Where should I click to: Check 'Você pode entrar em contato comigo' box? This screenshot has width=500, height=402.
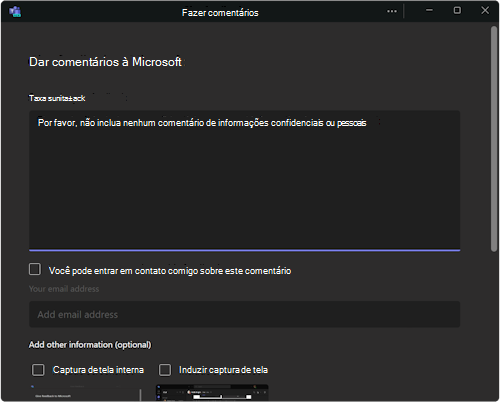point(35,269)
